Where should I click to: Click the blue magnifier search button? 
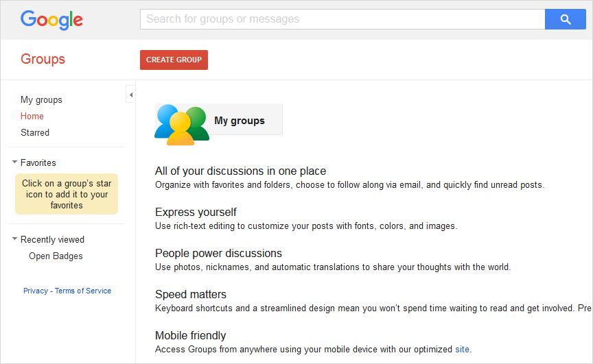pyautogui.click(x=565, y=19)
